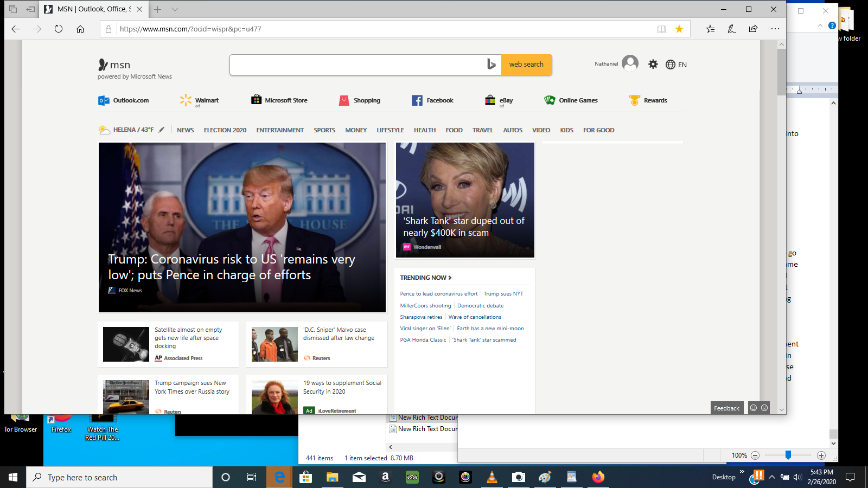Click the happy face feedback icon
This screenshot has width=868, height=488.
(753, 408)
